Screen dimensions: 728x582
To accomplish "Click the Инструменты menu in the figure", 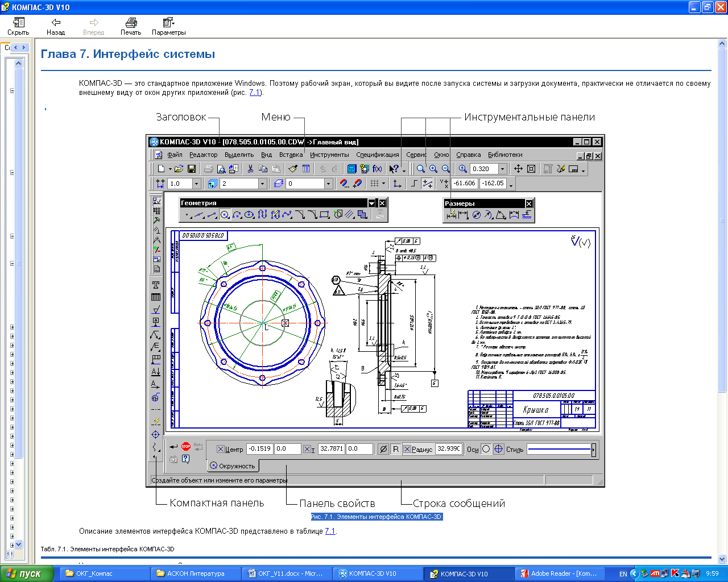I will click(329, 155).
